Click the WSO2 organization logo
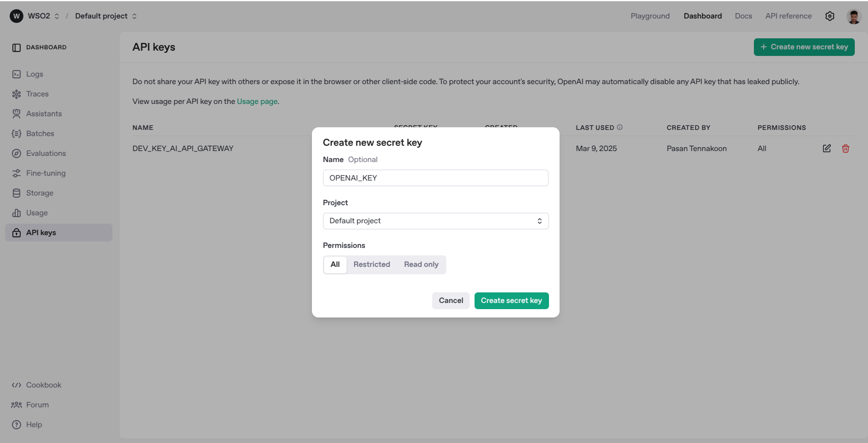The height and width of the screenshot is (443, 868). [x=16, y=16]
